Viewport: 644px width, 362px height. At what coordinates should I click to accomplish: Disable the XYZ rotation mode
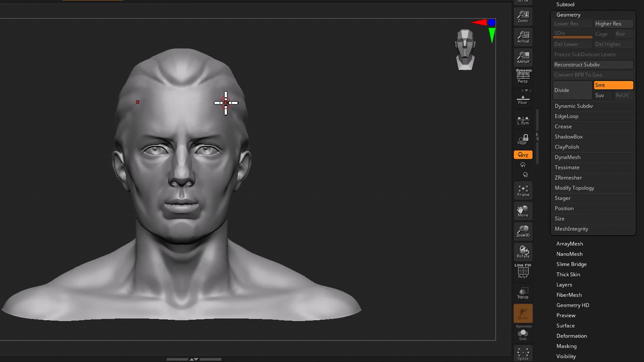pyautogui.click(x=523, y=155)
